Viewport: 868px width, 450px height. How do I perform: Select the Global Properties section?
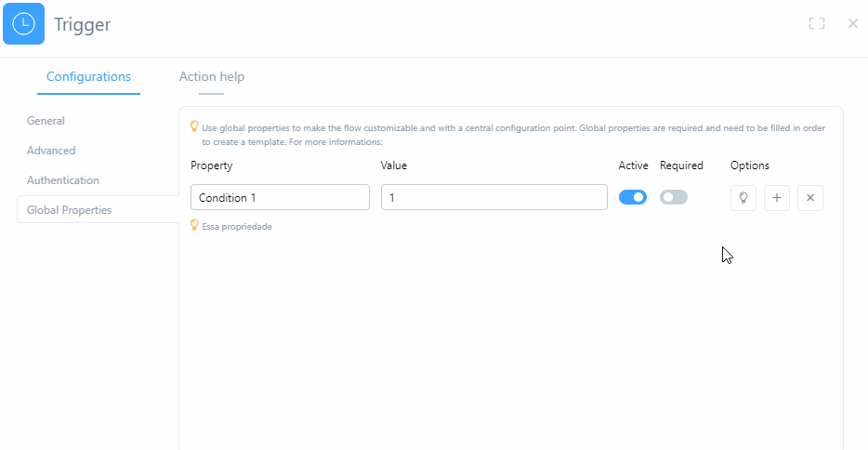[69, 210]
